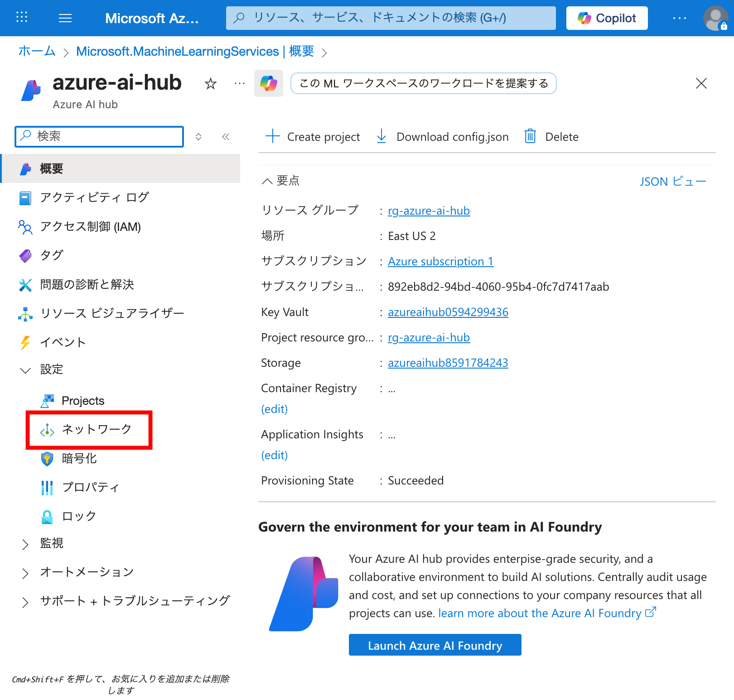
Task: Click the Delete trash icon
Action: pos(530,136)
